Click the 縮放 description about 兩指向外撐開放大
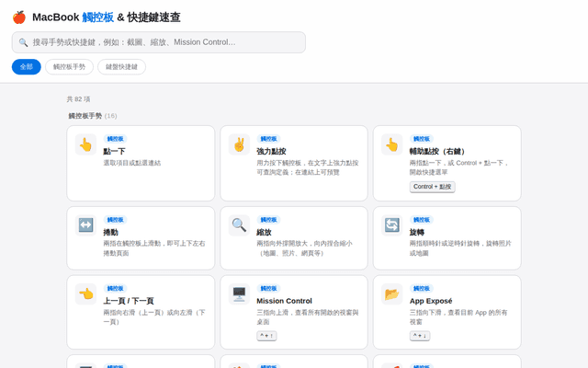 pos(304,248)
